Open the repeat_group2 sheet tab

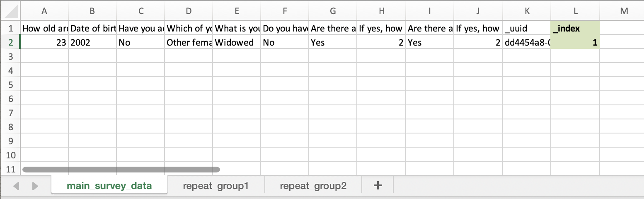click(x=313, y=186)
